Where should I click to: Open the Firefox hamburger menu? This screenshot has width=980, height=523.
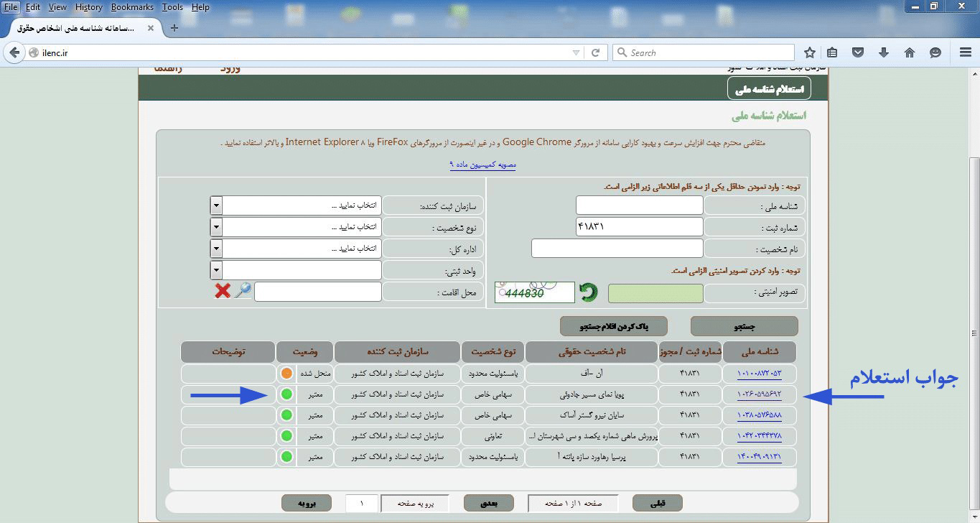coord(966,52)
